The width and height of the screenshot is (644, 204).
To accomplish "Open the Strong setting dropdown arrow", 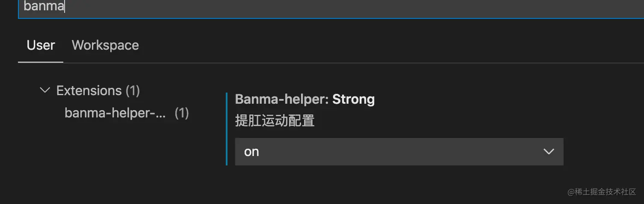I will (548, 152).
